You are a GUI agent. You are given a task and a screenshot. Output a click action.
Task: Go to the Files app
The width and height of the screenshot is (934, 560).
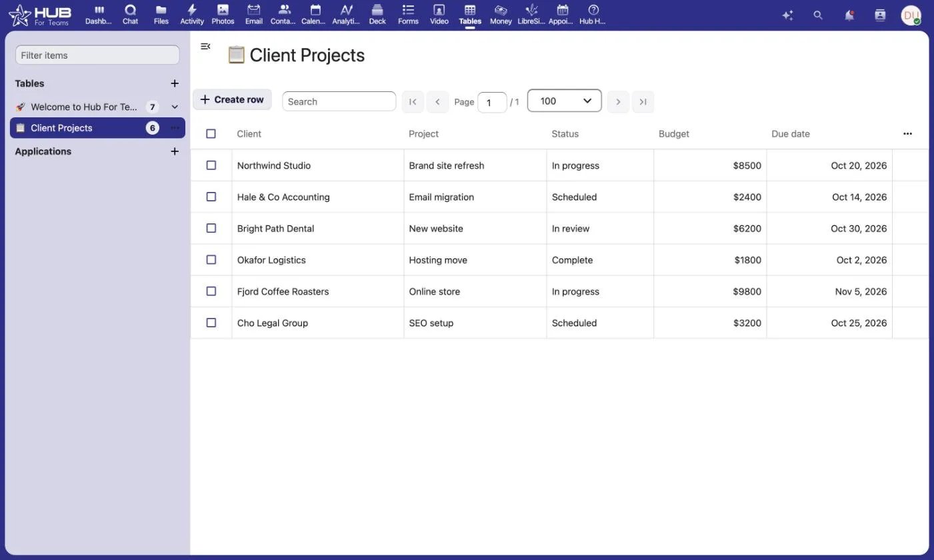(x=161, y=15)
